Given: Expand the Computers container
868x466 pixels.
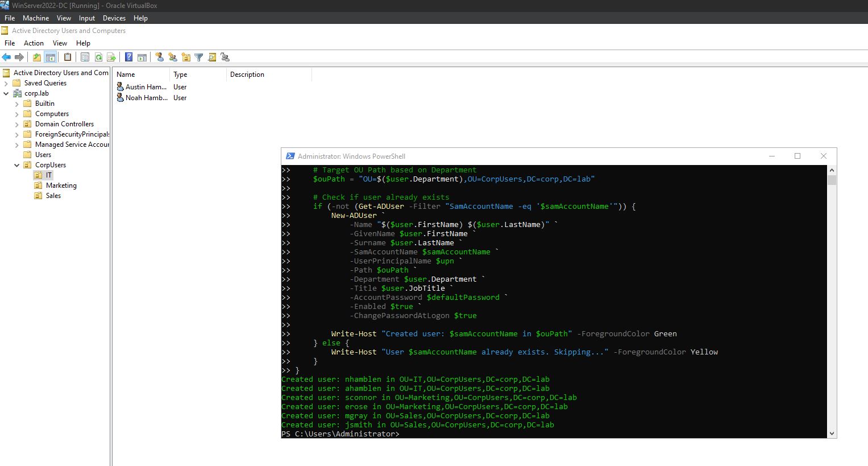Looking at the screenshot, I should point(16,114).
